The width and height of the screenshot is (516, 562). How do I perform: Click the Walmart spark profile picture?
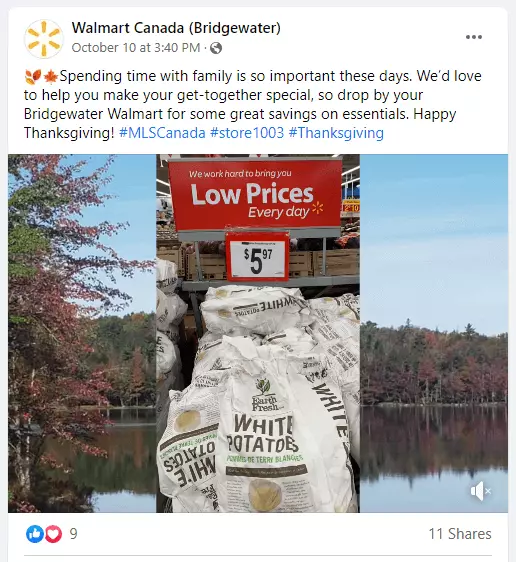click(44, 39)
